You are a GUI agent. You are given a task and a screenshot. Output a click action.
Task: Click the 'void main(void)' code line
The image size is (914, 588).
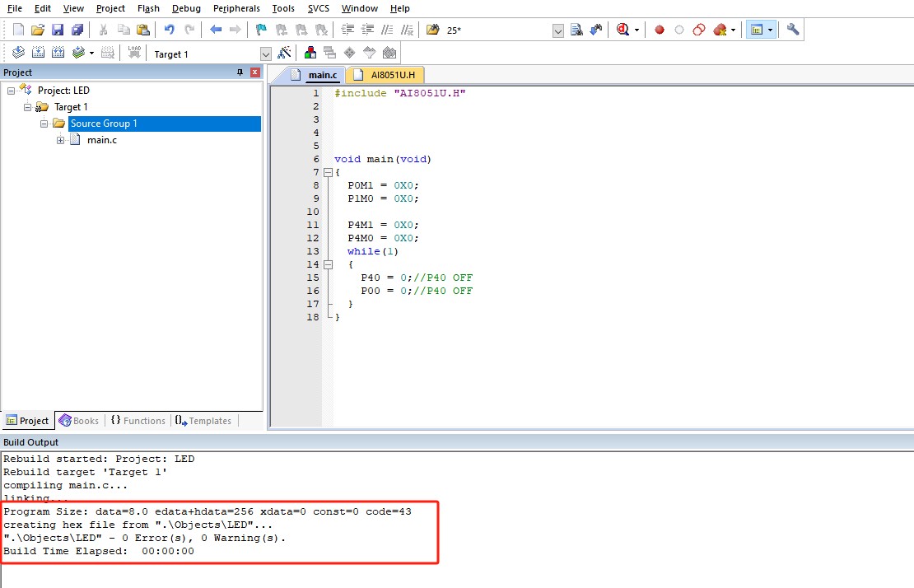pos(383,159)
